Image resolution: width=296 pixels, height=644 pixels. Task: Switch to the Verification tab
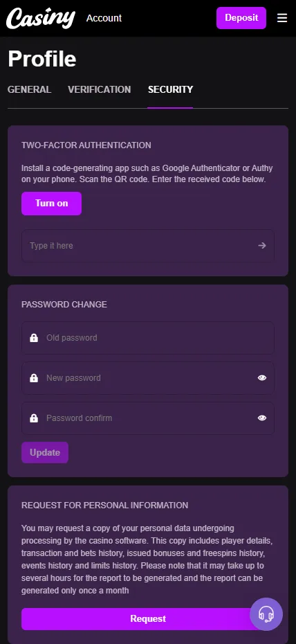[99, 89]
